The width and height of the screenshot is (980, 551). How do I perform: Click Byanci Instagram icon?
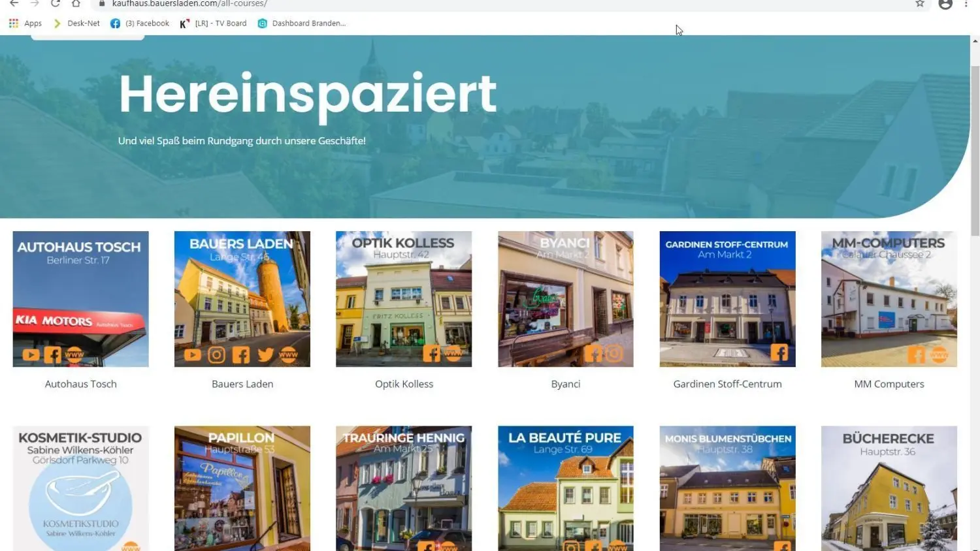click(x=614, y=353)
